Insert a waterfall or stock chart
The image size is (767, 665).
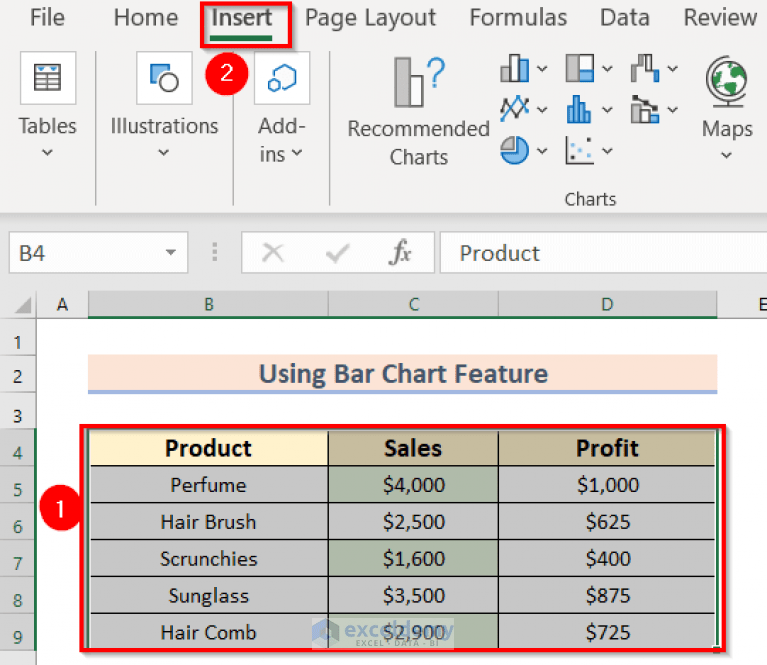click(645, 68)
